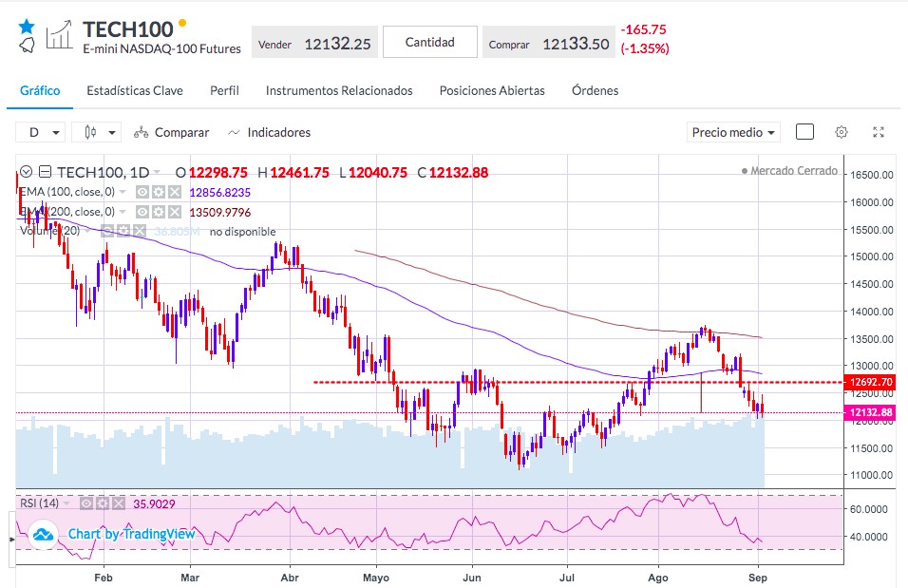The width and height of the screenshot is (908, 588).
Task: Switch to the Órdenes tab
Action: pyautogui.click(x=596, y=90)
